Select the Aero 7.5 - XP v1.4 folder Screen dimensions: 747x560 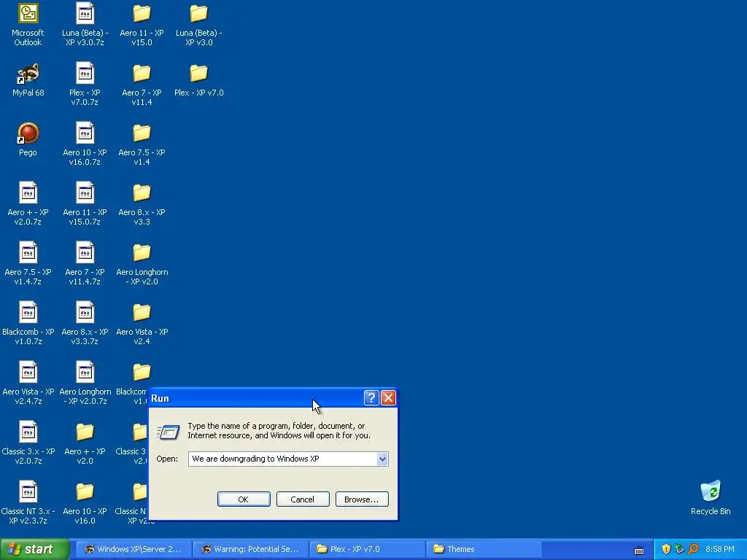[x=142, y=144]
